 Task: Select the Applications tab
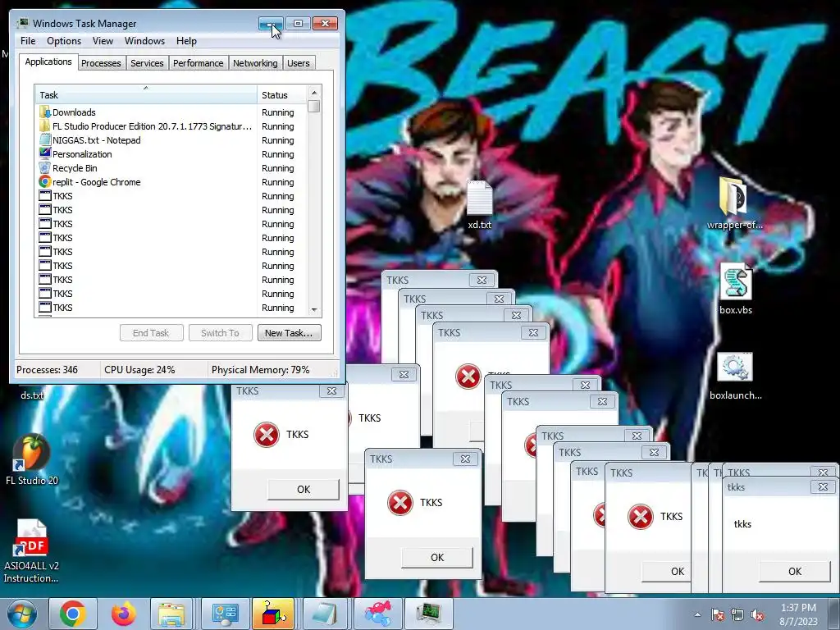point(48,62)
